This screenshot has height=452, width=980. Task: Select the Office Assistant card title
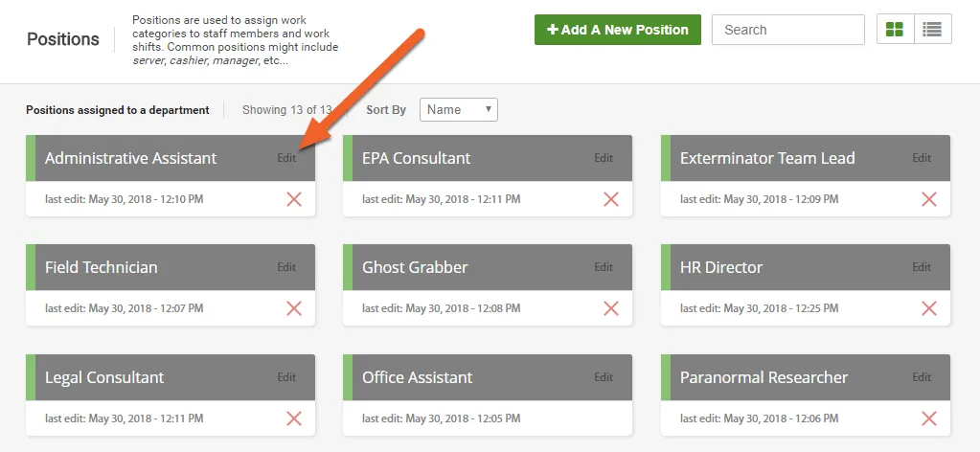(418, 377)
